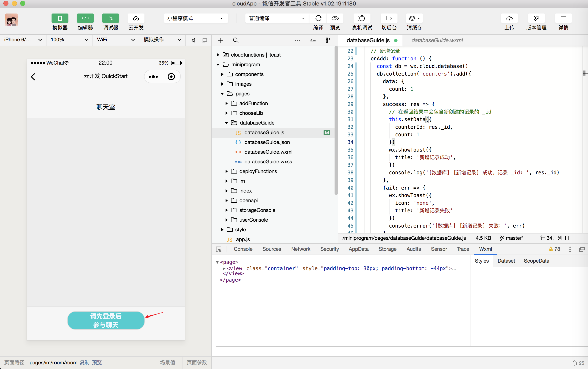Click the login to chat button
The image size is (588, 369).
pyautogui.click(x=106, y=320)
